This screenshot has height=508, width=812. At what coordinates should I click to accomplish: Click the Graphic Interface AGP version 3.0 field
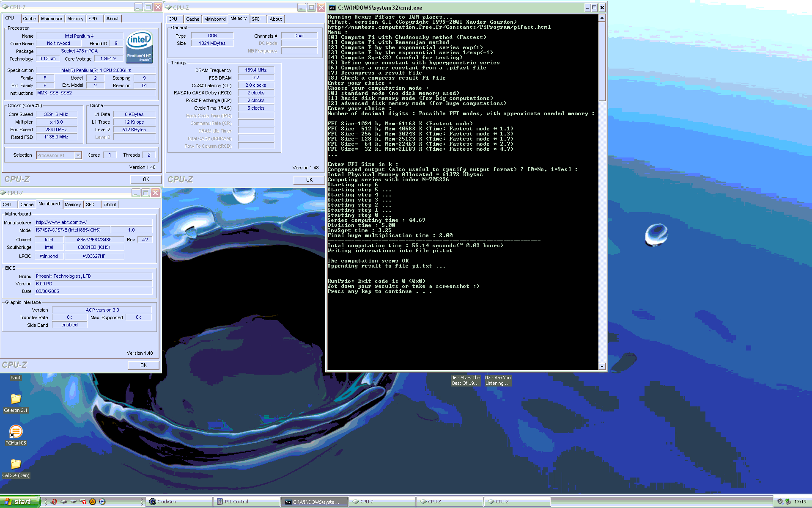click(102, 310)
